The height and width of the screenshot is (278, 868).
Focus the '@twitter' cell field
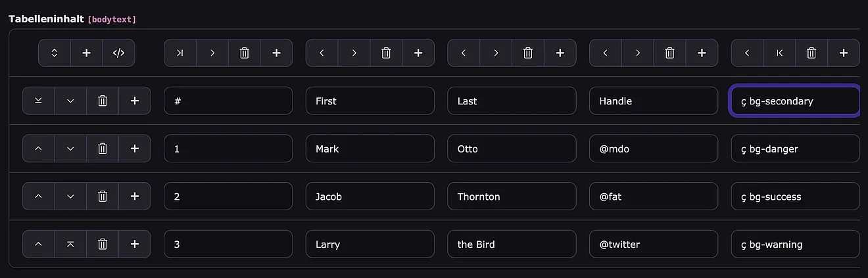pos(653,244)
